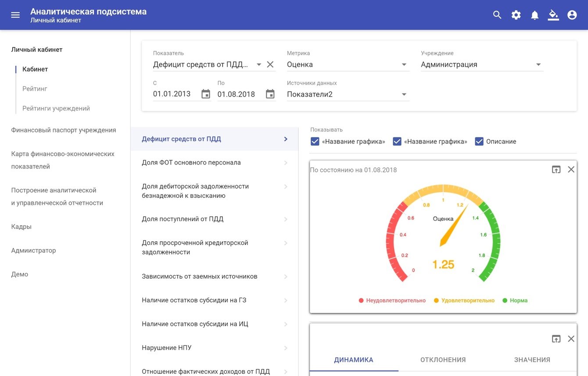Screen dimensions: 588x376
Task: Open the notifications bell
Action: (x=534, y=15)
